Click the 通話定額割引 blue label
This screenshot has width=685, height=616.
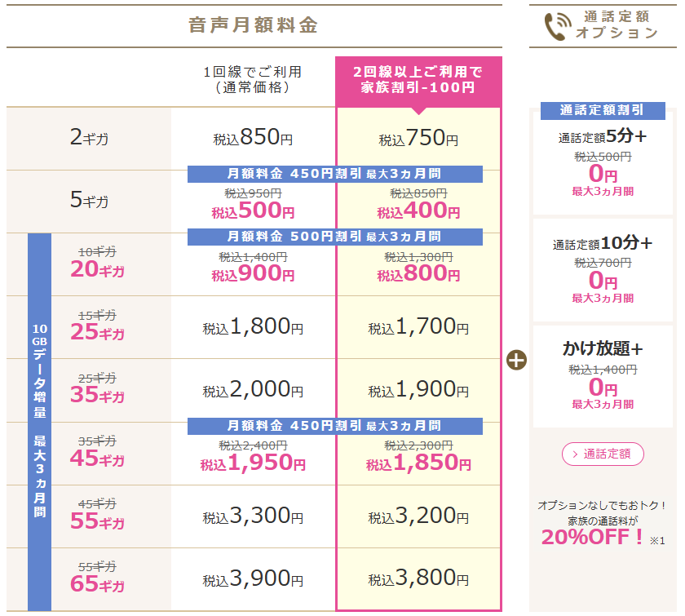coord(603,110)
